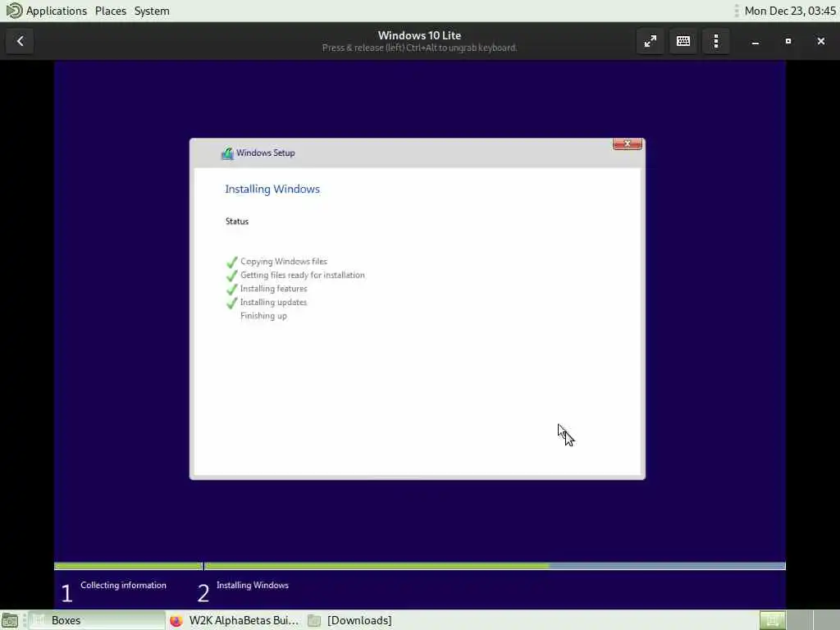The width and height of the screenshot is (840, 630).
Task: Click step 2 'Installing Windows' label
Action: 253,585
